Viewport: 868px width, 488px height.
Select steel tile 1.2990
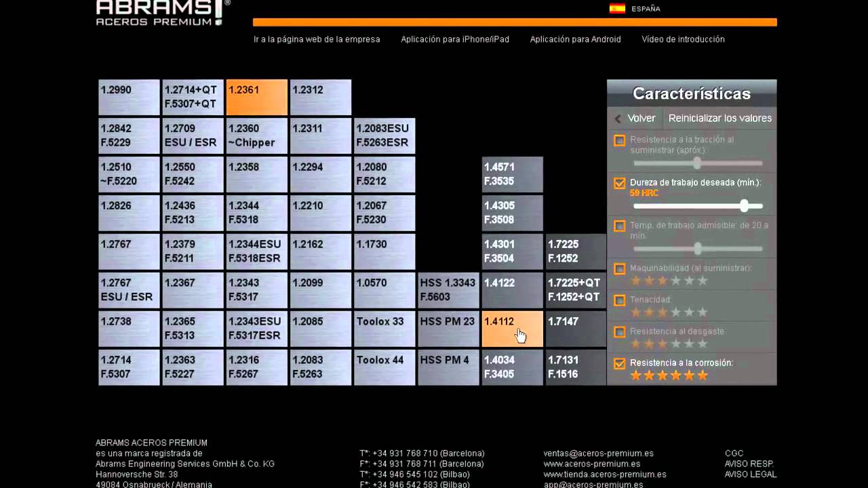[x=130, y=97]
